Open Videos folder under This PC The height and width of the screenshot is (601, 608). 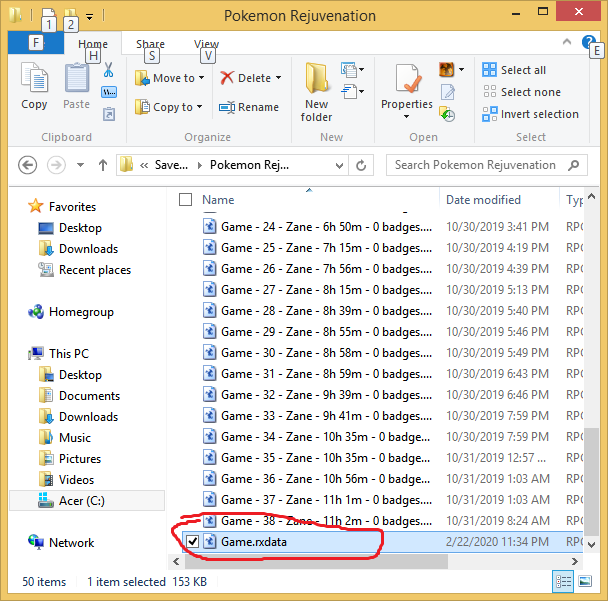tap(66, 480)
